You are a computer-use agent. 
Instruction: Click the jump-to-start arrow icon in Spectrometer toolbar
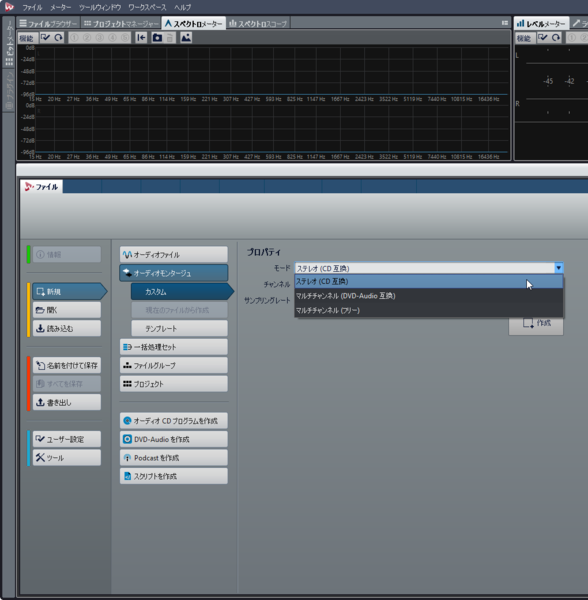click(141, 38)
